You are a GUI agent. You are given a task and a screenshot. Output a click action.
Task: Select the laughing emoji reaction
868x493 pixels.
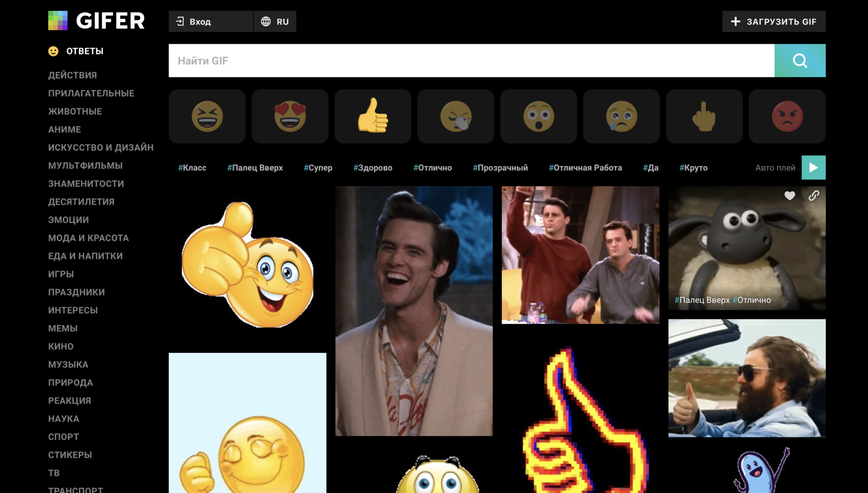point(207,116)
